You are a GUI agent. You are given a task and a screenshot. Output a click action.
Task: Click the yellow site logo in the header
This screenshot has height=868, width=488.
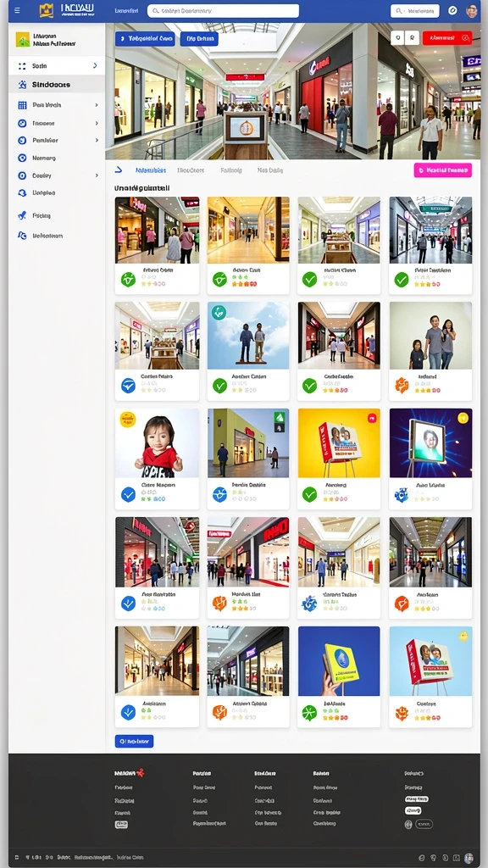point(47,10)
